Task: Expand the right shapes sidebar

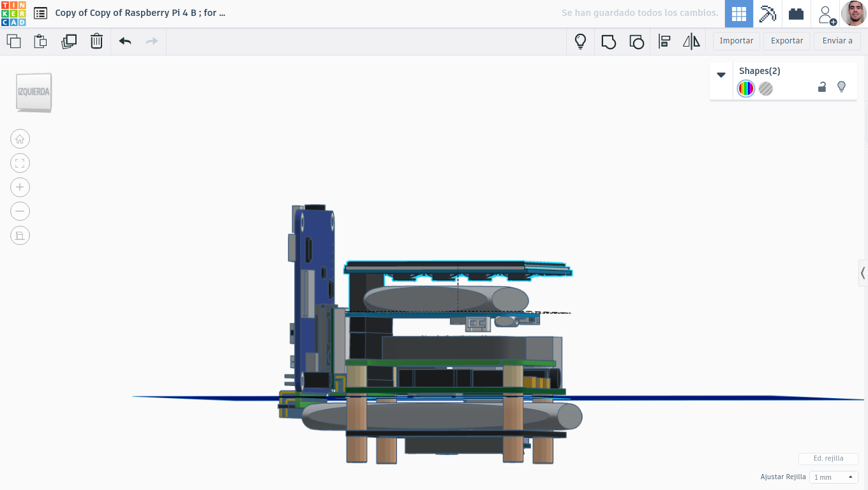Action: tap(863, 273)
